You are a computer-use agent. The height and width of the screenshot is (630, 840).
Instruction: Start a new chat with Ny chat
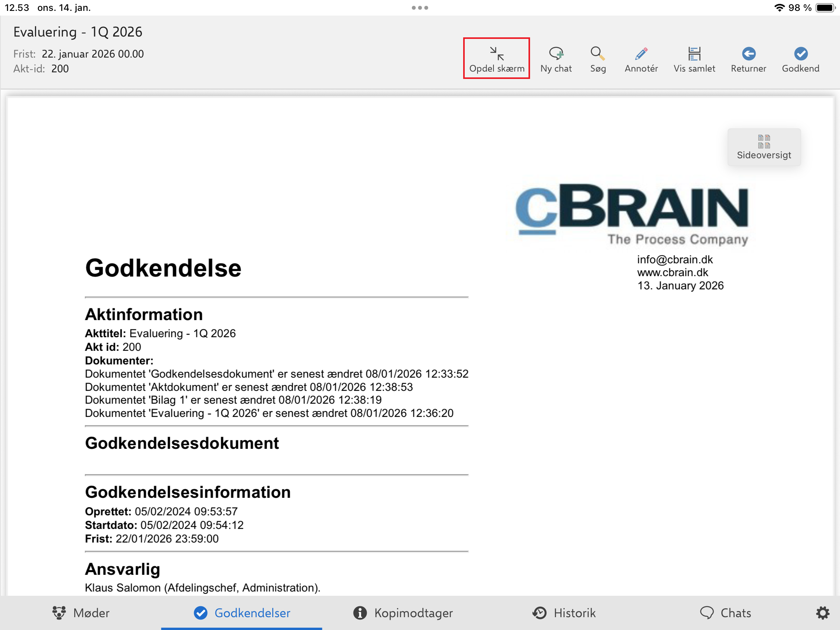tap(556, 59)
